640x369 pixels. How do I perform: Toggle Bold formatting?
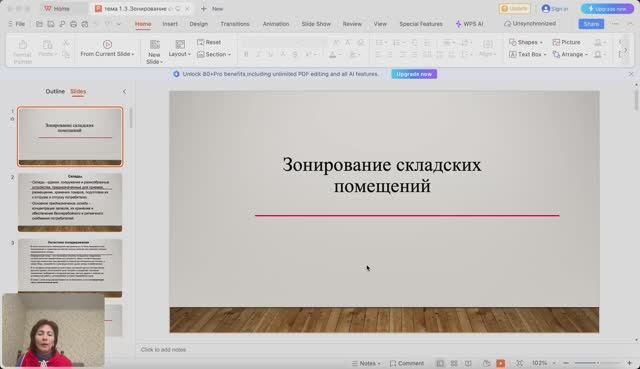[246, 54]
